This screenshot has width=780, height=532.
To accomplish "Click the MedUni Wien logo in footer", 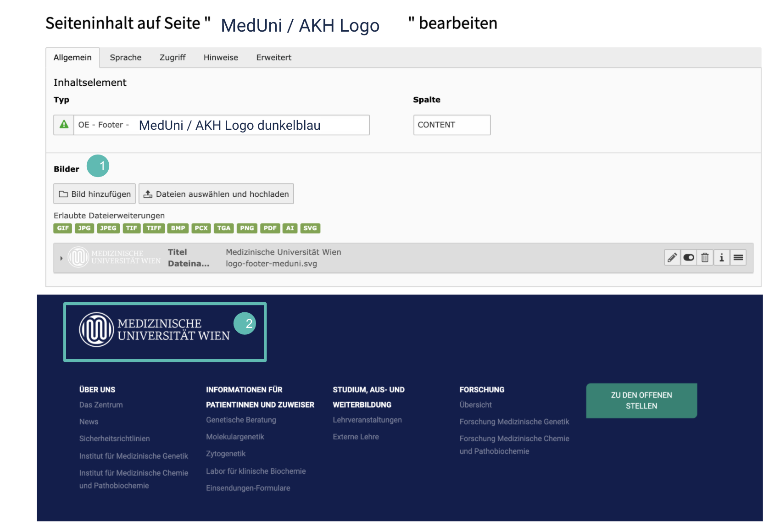I will (x=155, y=330).
